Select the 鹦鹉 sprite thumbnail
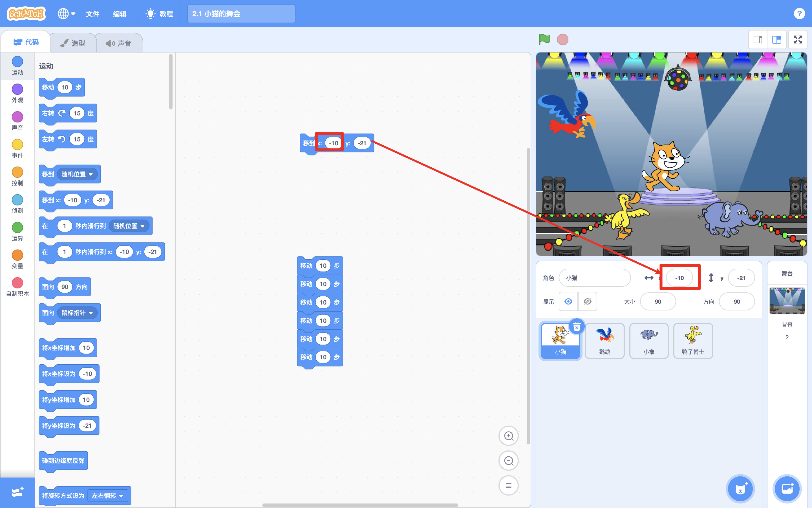Screen dimensions: 812x508 [605, 341]
